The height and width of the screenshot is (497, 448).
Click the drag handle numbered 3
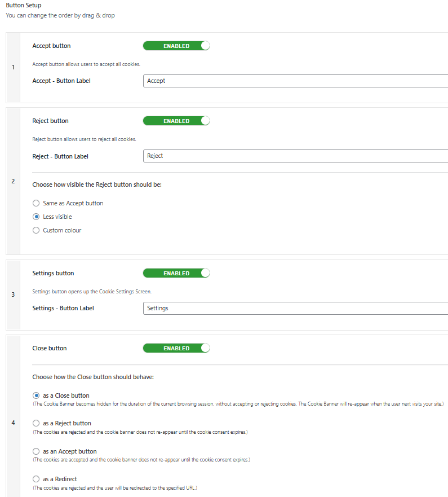coord(13,294)
